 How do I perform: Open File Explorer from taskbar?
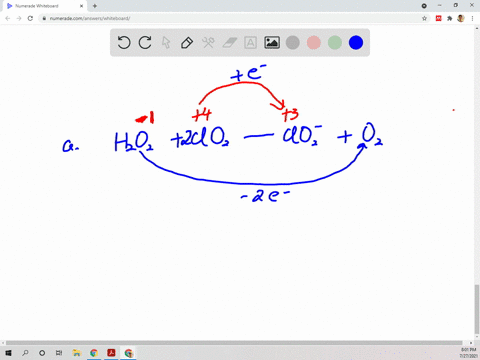click(77, 353)
